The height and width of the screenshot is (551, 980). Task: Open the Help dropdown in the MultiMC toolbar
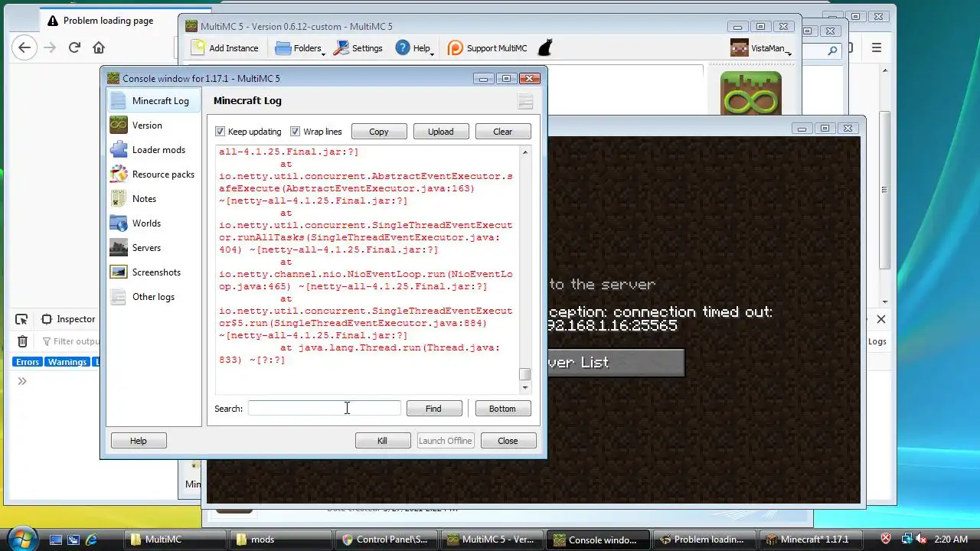click(x=415, y=48)
